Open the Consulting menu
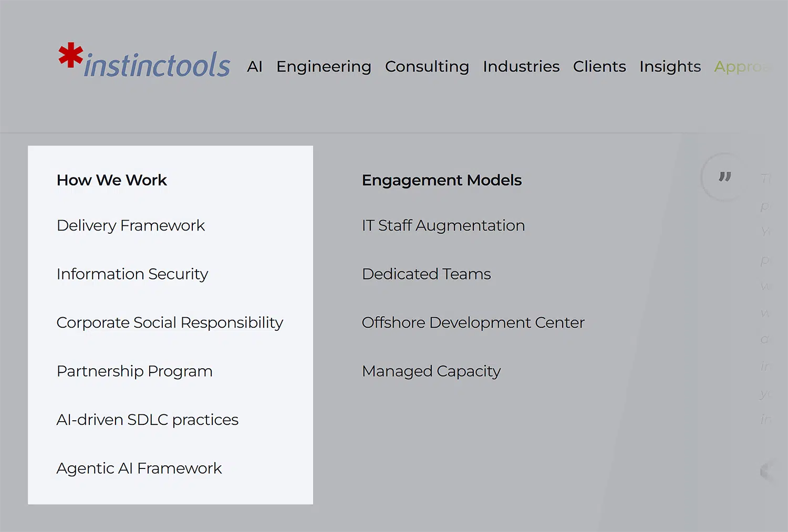This screenshot has width=788, height=532. tap(427, 67)
